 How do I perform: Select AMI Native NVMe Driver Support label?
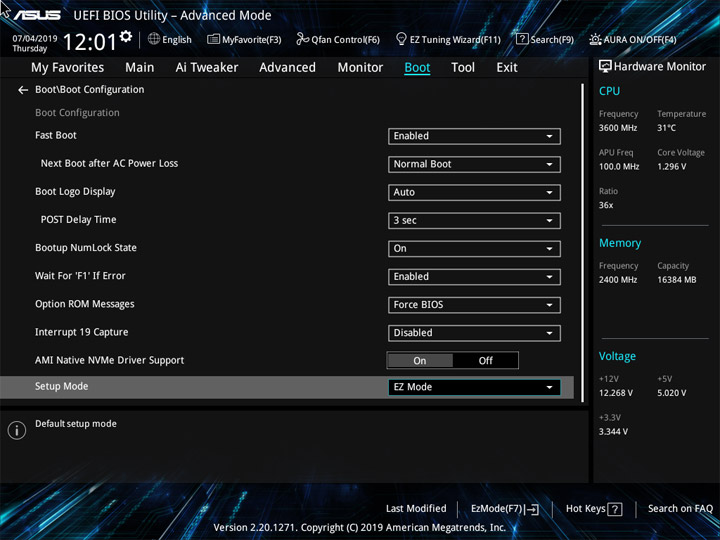pos(109,360)
